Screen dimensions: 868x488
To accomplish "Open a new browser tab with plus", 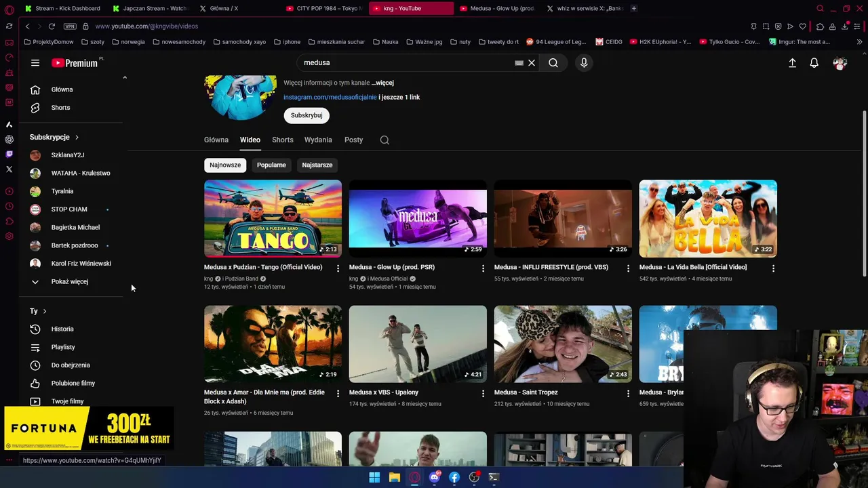I will (x=633, y=8).
